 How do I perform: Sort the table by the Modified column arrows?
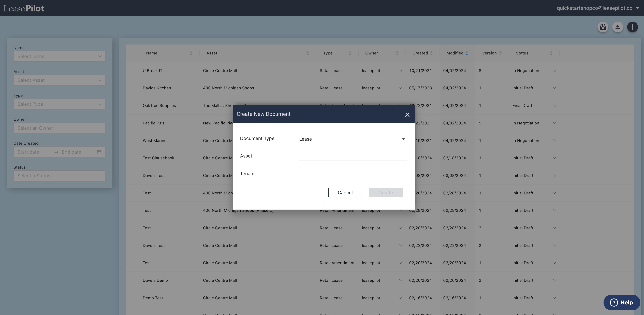coord(466,53)
